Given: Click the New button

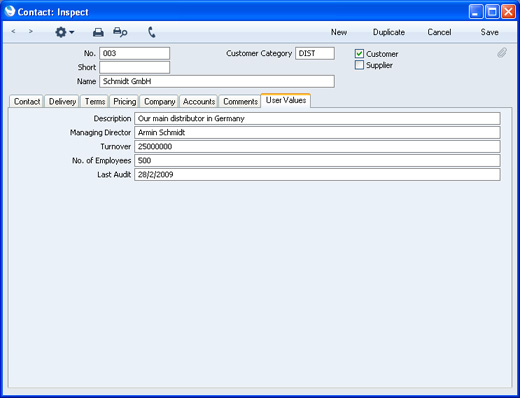Looking at the screenshot, I should point(339,32).
